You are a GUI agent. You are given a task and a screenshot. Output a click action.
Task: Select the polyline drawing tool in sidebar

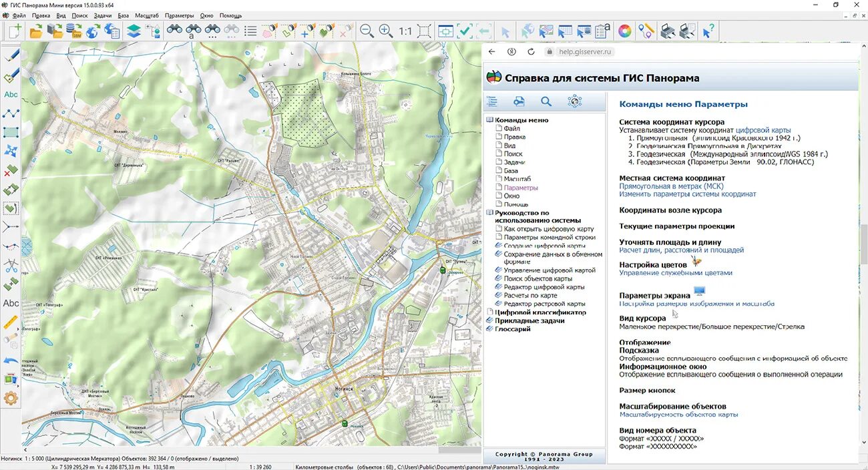click(11, 113)
